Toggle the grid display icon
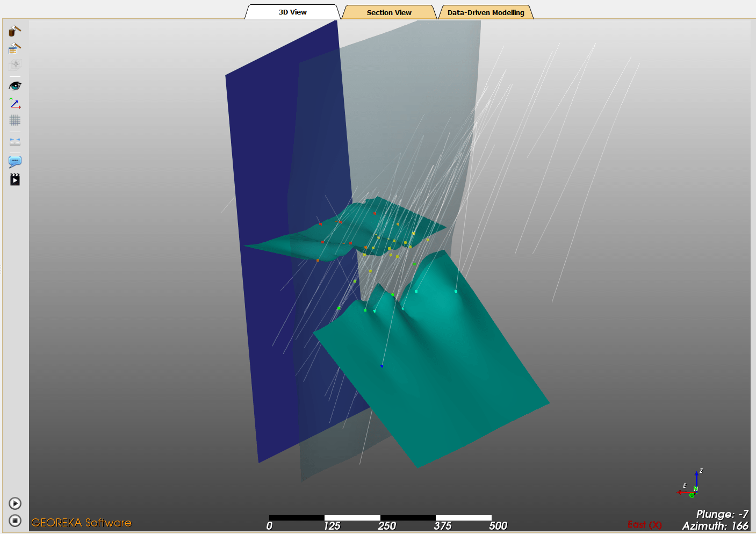Screen dimensions: 756x534 [x=15, y=120]
